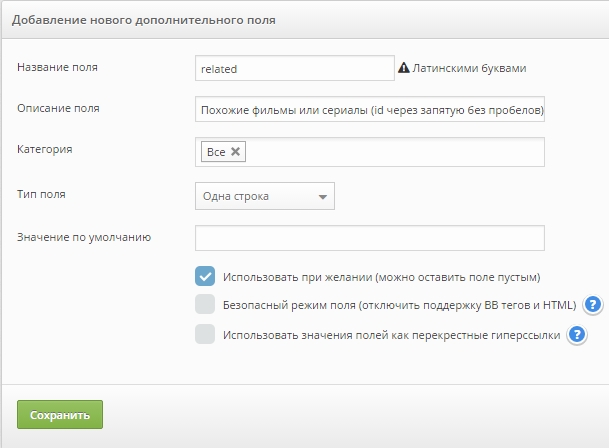Remove the 'Все' category tag
Screen dimensions: 609x448
tap(235, 151)
